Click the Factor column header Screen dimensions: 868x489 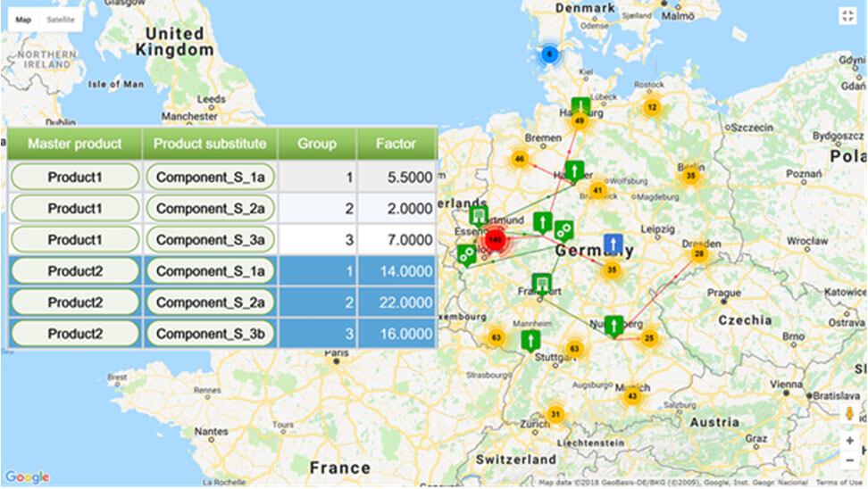(x=396, y=144)
